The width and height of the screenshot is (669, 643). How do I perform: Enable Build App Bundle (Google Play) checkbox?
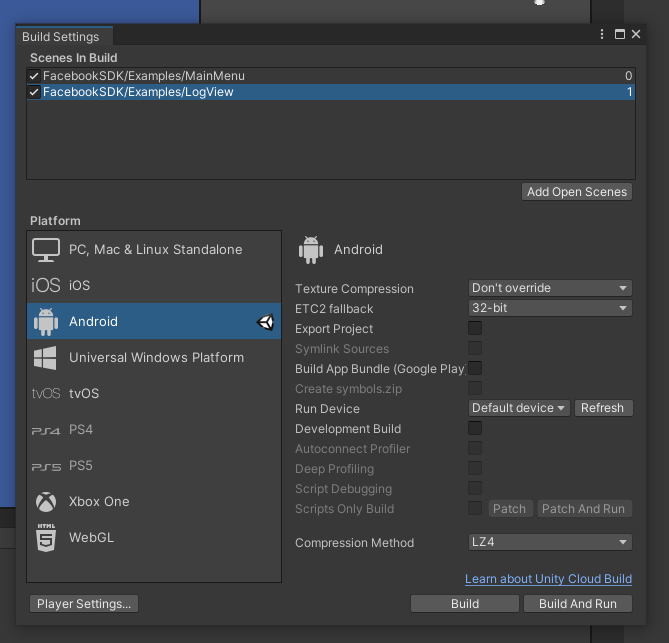pos(475,368)
